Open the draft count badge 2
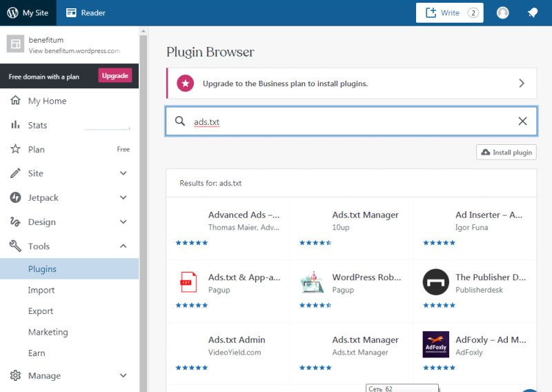 point(473,13)
